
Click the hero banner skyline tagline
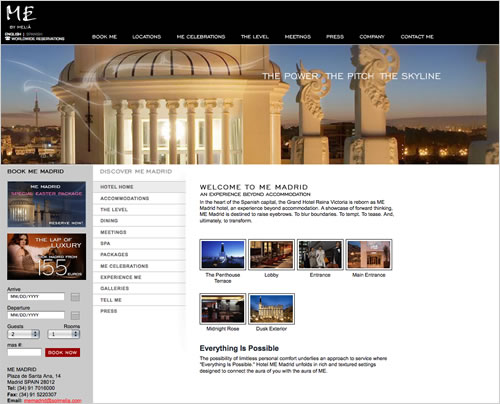coord(351,76)
